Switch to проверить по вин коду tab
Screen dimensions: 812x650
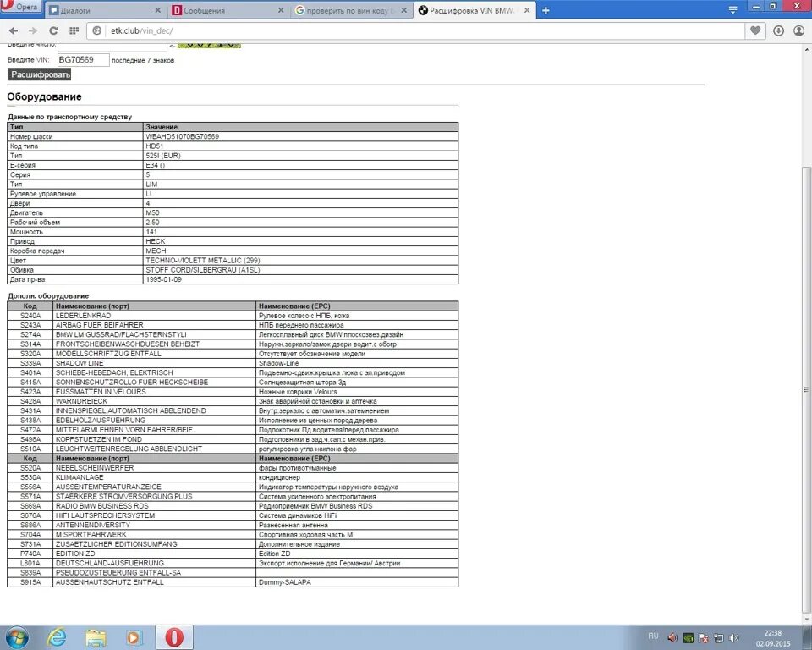(x=352, y=10)
